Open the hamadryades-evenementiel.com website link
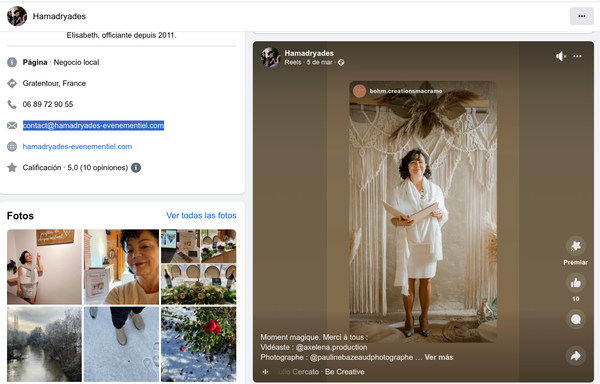This screenshot has height=384, width=600. pyautogui.click(x=77, y=146)
